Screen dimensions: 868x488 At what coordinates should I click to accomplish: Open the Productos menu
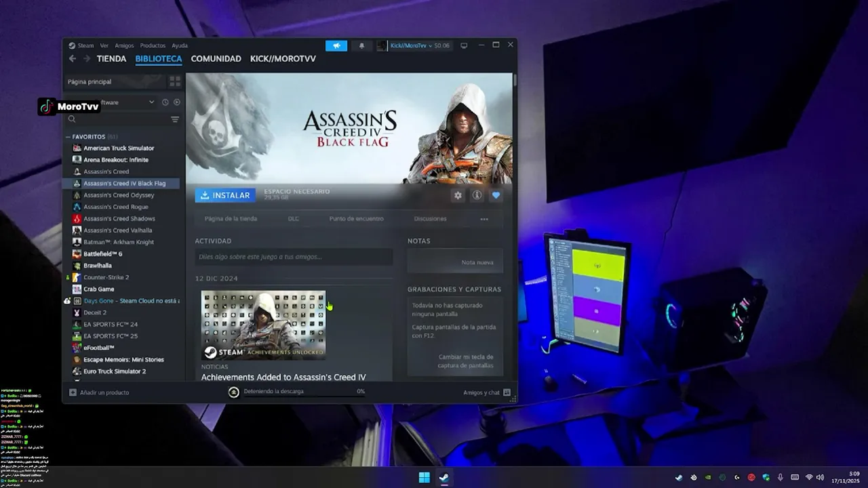click(153, 45)
